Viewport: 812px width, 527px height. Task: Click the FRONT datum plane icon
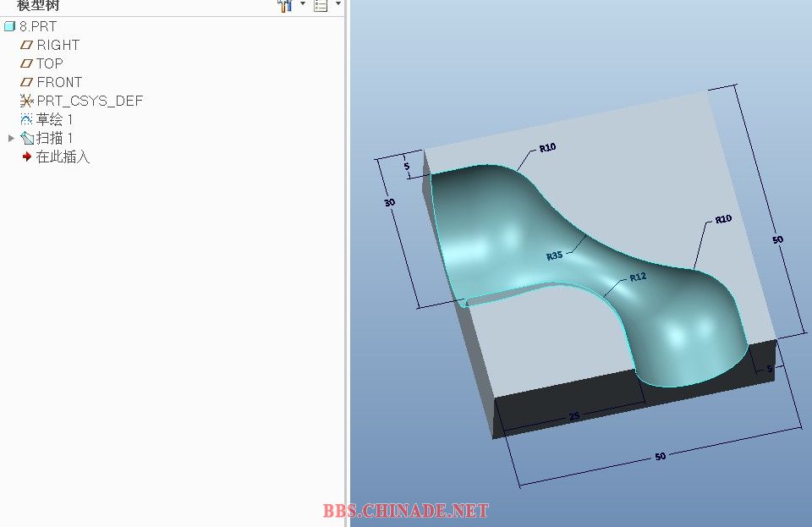point(26,82)
